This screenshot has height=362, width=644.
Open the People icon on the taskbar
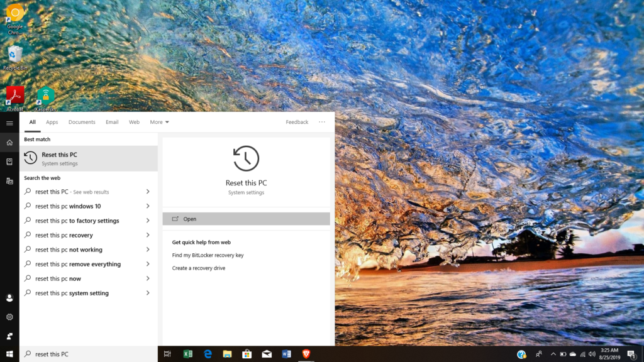(539, 354)
